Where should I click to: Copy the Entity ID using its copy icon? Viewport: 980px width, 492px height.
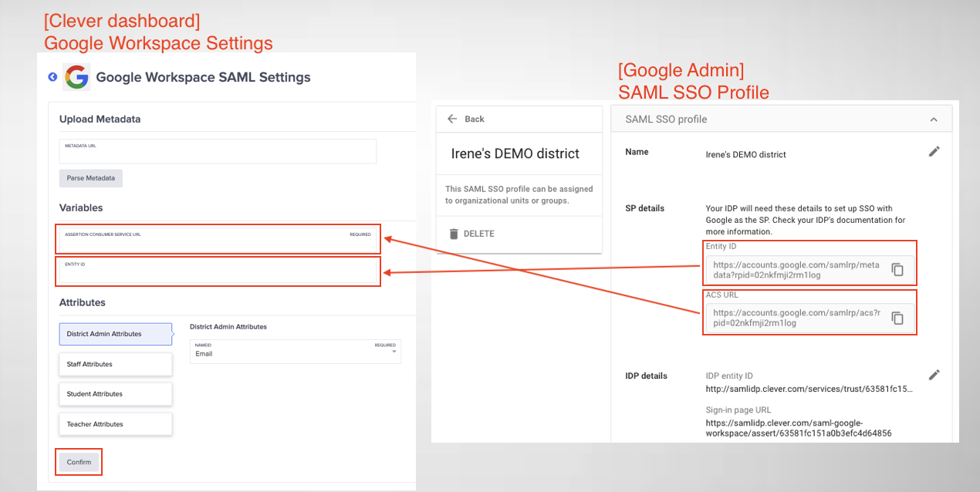coord(897,269)
